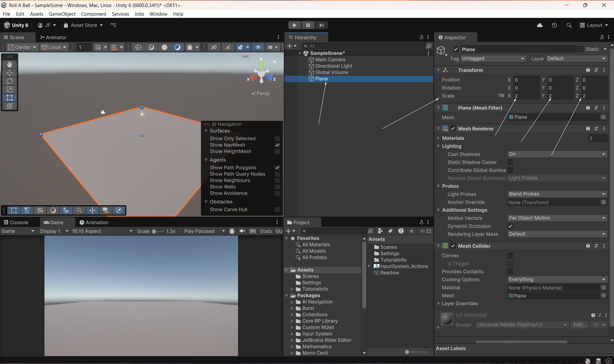Open the Undo History icon
The image size is (614, 364).
[554, 25]
